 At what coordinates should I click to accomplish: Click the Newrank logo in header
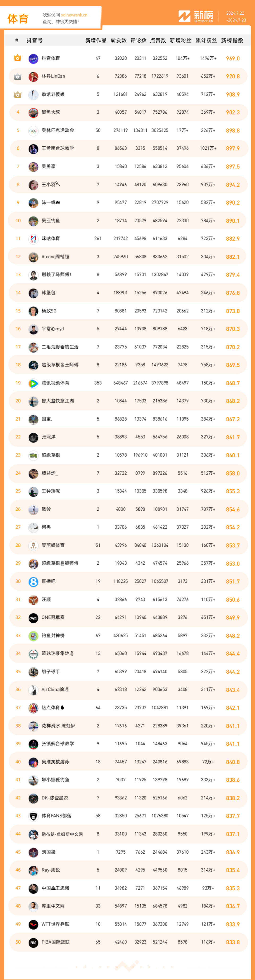point(196,17)
